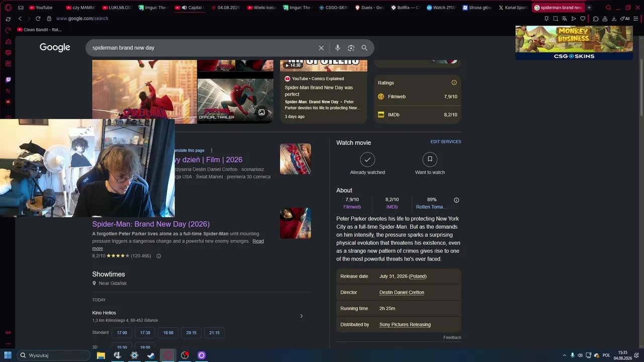Viewport: 644px width, 362px height.
Task: Open the Rotten Tomatoes 89% score link
Action: point(432,203)
